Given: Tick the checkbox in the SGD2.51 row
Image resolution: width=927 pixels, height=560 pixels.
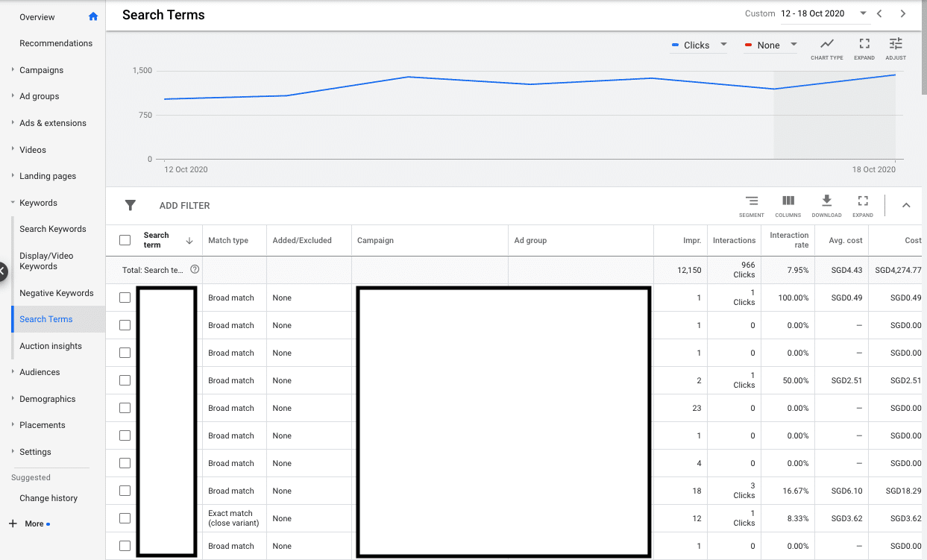Looking at the screenshot, I should [x=125, y=380].
